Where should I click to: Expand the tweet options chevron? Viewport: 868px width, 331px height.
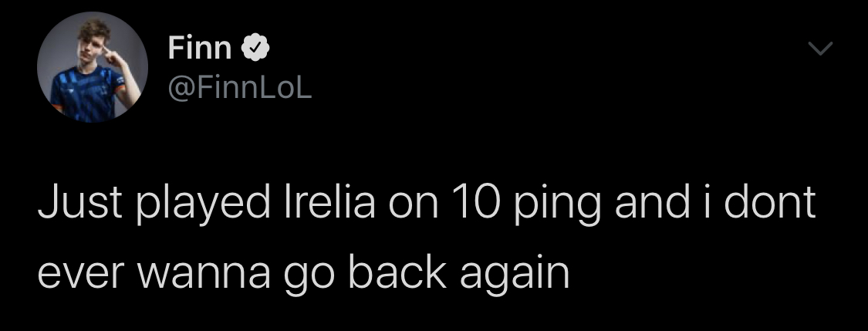tap(819, 49)
